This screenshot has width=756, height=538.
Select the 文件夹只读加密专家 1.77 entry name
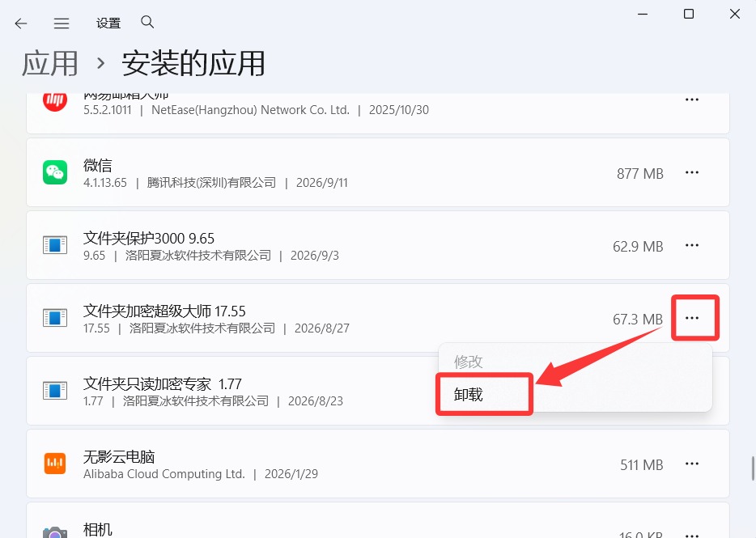pos(163,383)
